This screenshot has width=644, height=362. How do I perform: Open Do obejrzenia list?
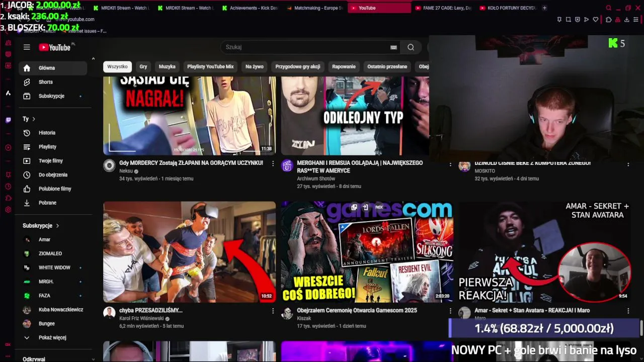click(x=53, y=175)
